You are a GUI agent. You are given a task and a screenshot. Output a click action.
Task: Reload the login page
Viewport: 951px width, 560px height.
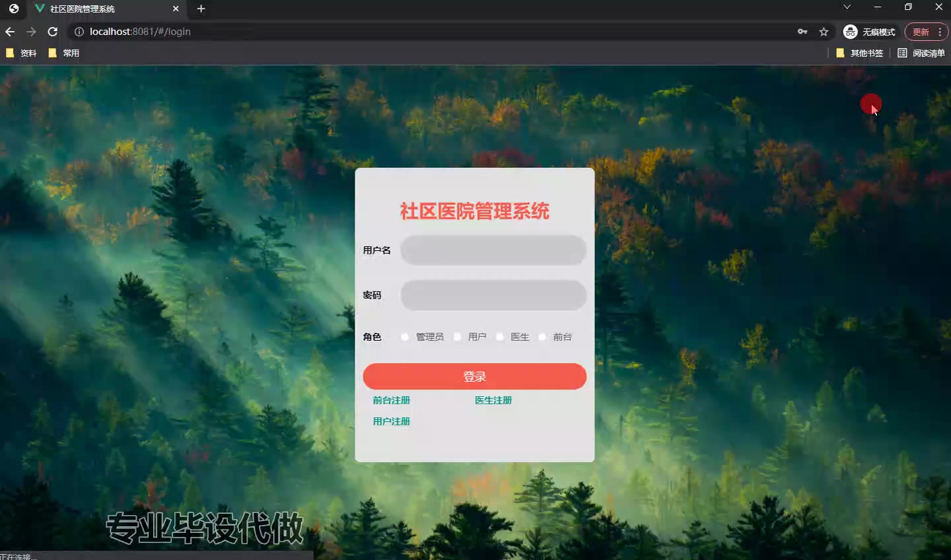53,32
